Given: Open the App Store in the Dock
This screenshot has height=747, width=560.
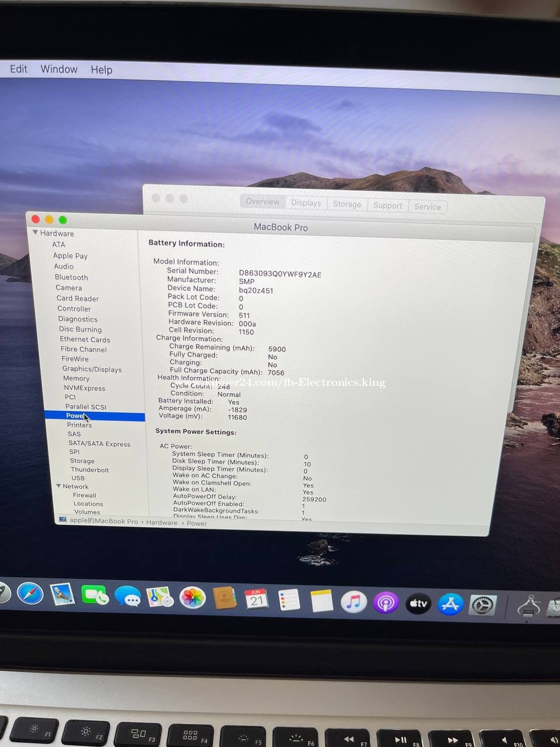Looking at the screenshot, I should (450, 605).
